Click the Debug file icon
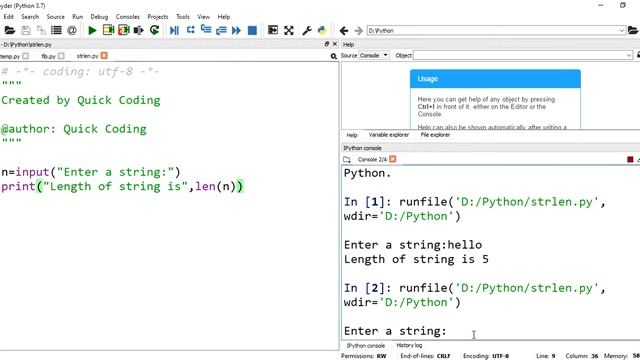 tap(174, 30)
